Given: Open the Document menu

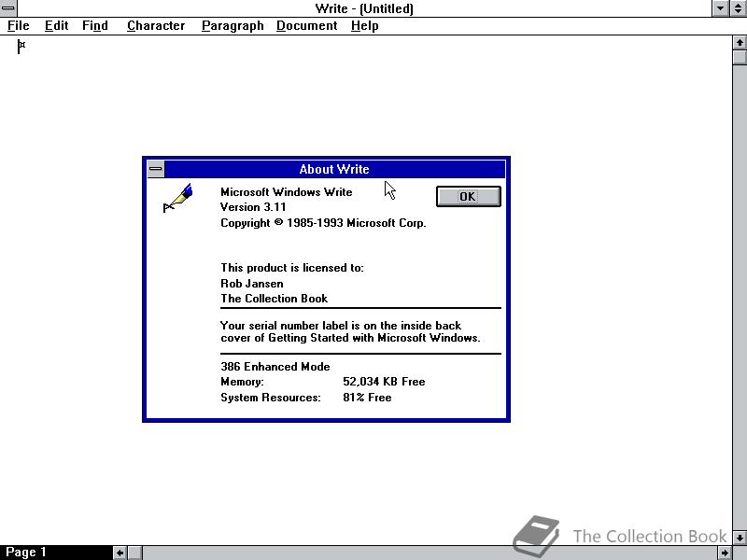Looking at the screenshot, I should click(307, 26).
